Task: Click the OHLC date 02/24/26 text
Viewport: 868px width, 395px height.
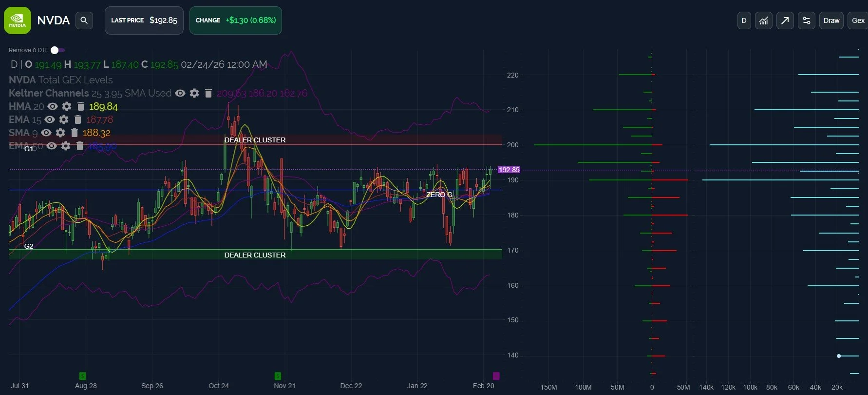Action: 224,64
